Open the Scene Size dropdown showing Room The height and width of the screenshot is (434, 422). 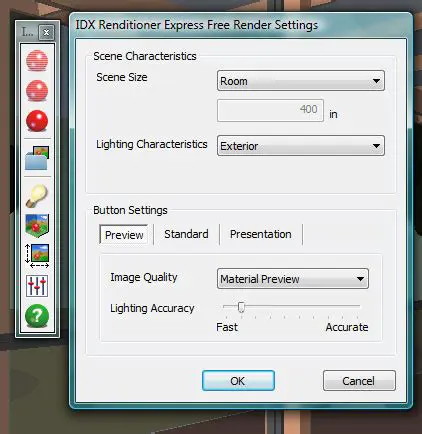[x=301, y=81]
